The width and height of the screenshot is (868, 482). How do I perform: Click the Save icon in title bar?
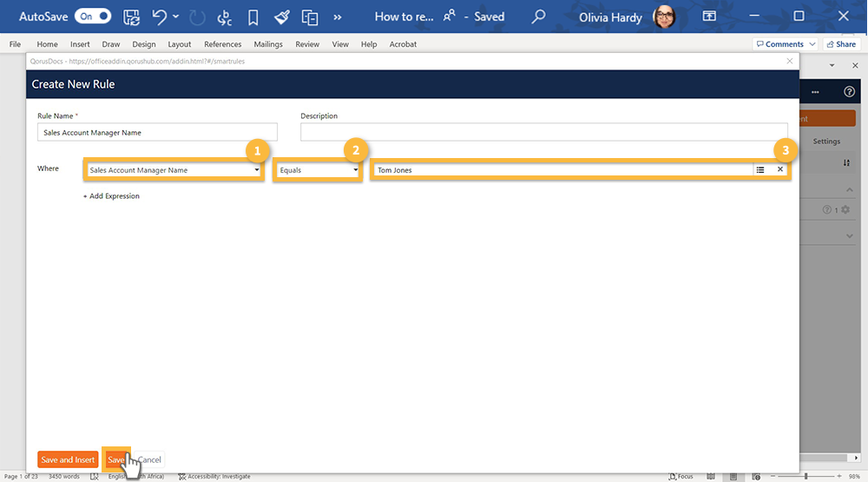(131, 17)
